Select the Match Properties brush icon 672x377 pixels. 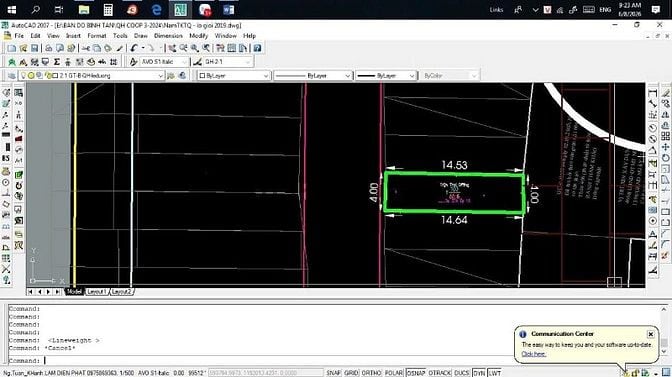click(x=120, y=48)
